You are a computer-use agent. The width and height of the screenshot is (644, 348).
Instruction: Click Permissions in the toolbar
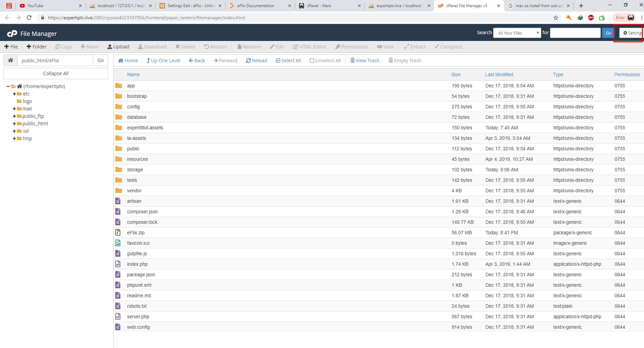(x=352, y=47)
